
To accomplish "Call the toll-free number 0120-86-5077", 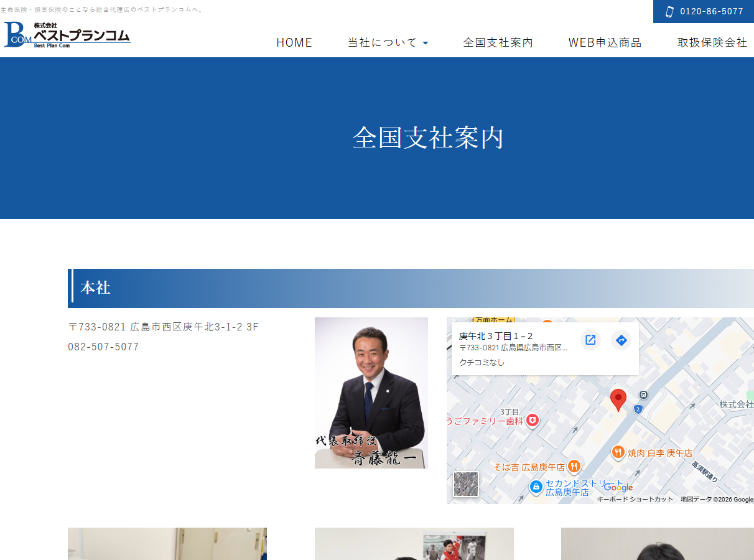I will pos(711,11).
